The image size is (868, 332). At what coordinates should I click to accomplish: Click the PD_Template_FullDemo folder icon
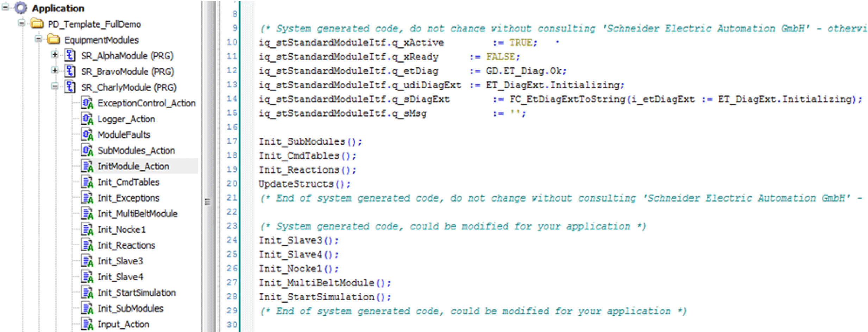coord(37,24)
